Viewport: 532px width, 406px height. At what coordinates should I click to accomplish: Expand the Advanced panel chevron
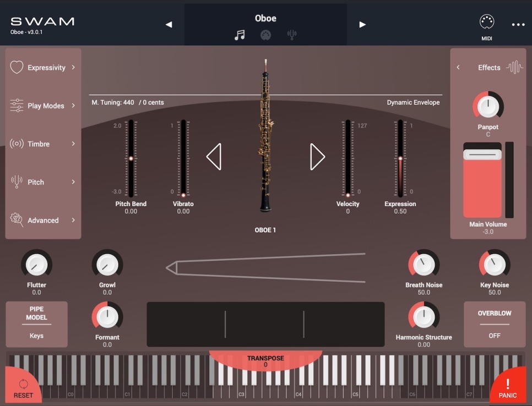click(73, 220)
